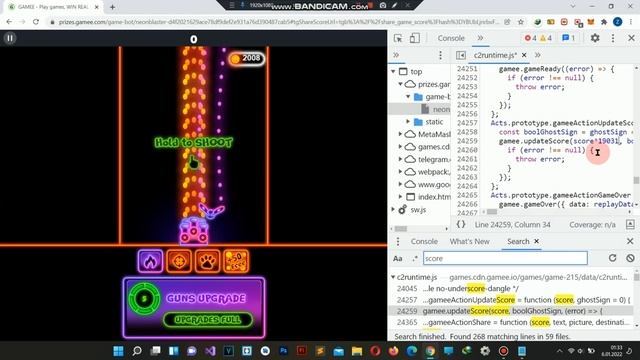Expand the MetaMask tree node
The image size is (640, 360).
tap(401, 134)
